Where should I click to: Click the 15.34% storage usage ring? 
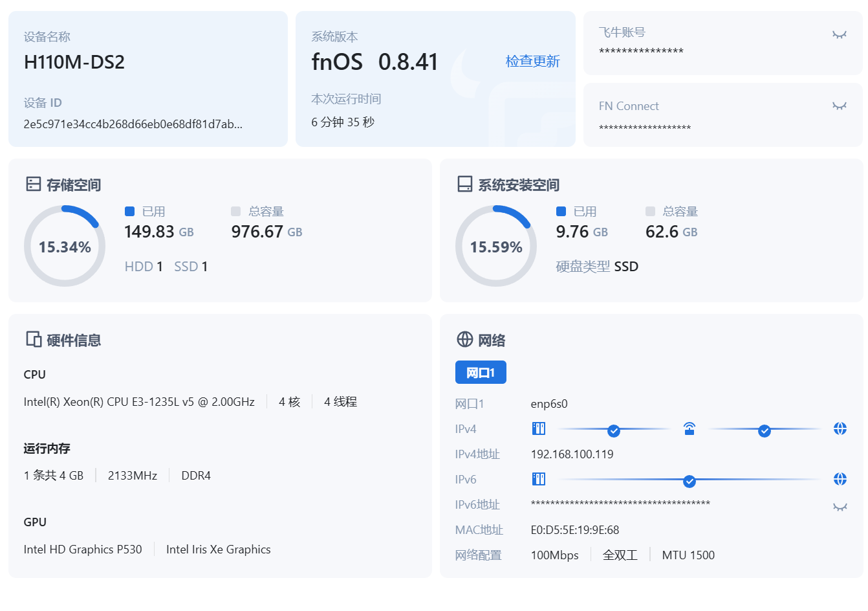[x=65, y=246]
